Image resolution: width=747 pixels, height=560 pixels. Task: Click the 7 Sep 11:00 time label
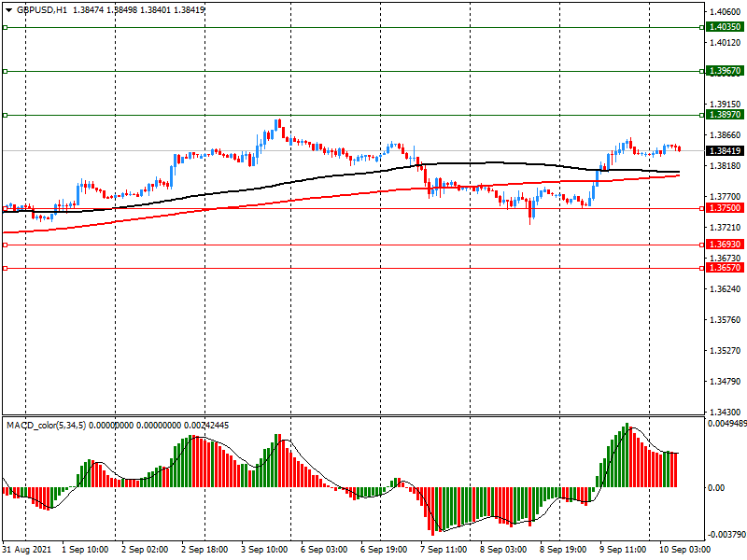tap(444, 550)
